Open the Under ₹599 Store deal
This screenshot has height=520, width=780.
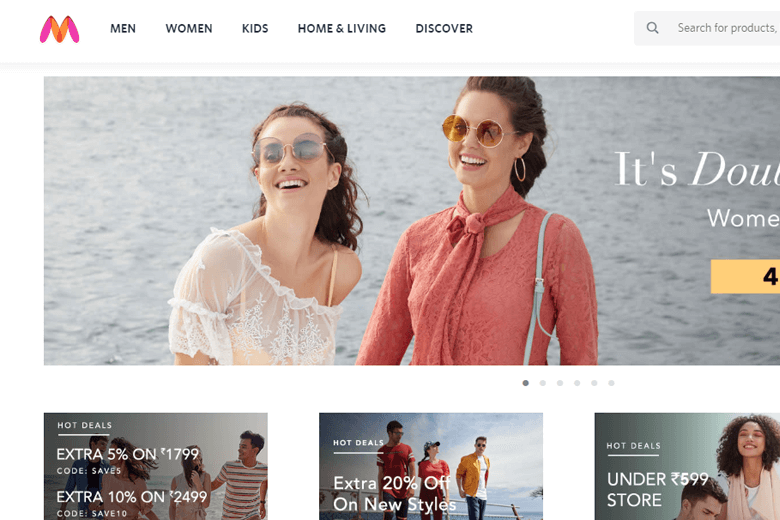[687, 466]
